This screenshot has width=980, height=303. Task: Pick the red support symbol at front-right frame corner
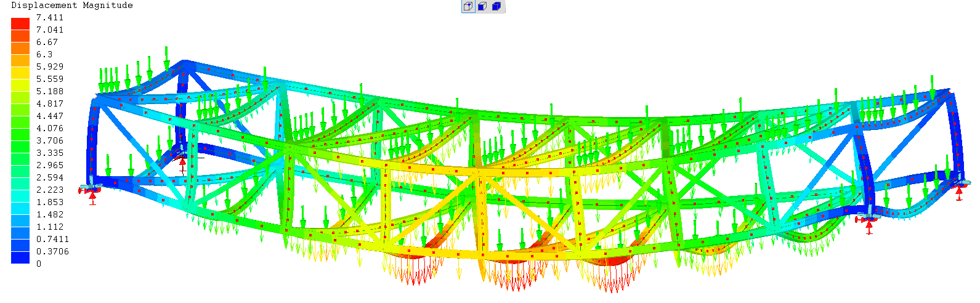869,224
